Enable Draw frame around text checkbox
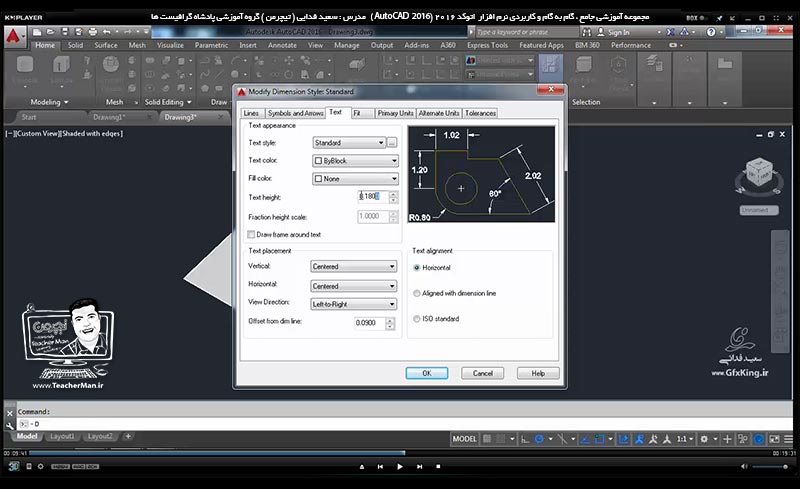This screenshot has width=800, height=489. point(251,235)
